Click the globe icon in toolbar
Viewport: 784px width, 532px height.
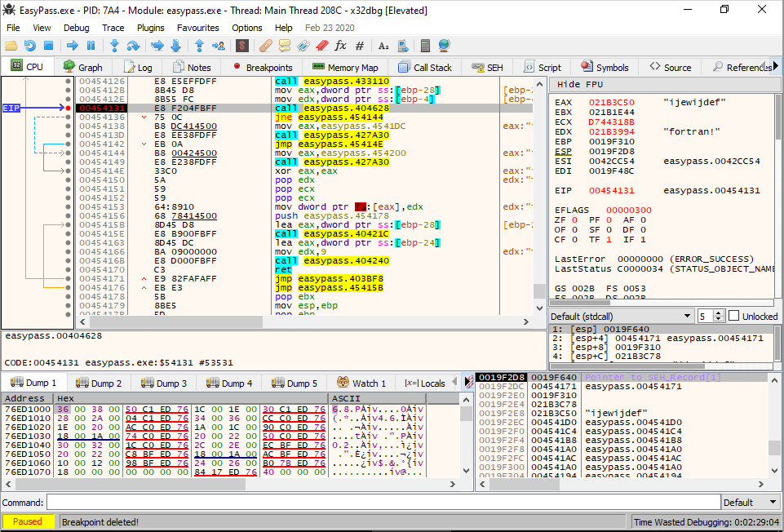(444, 46)
